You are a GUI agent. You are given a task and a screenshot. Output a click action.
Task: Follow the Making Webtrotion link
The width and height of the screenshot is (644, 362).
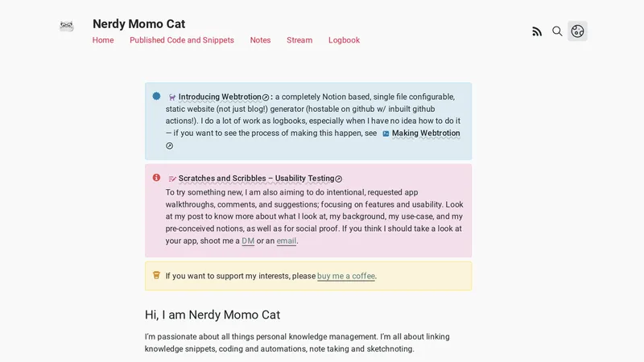426,134
